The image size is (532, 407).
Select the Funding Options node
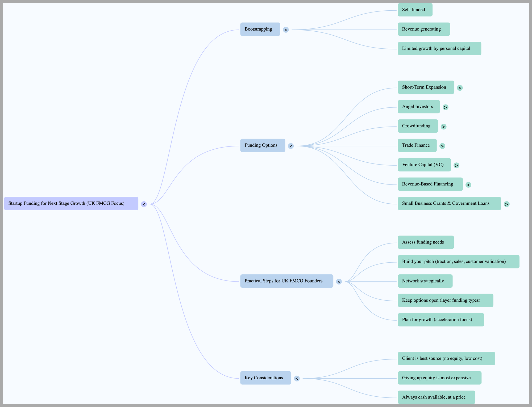[x=263, y=145]
